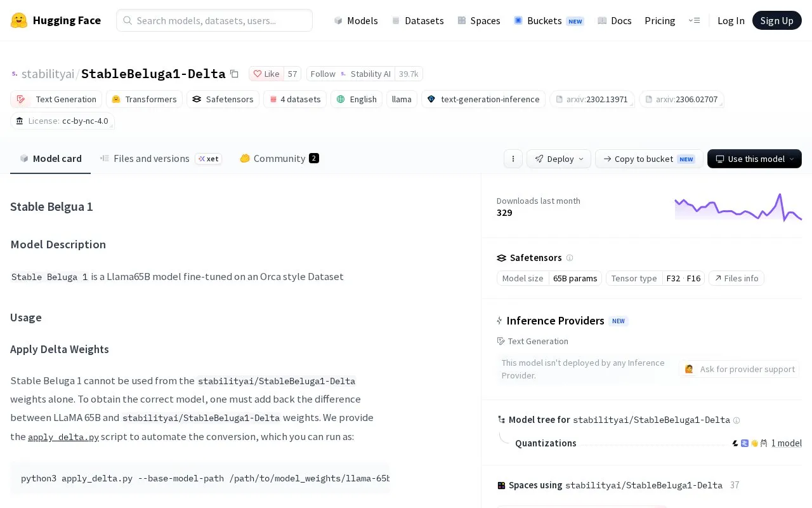Click the 4 datasets tag
812x508 pixels.
pos(295,99)
